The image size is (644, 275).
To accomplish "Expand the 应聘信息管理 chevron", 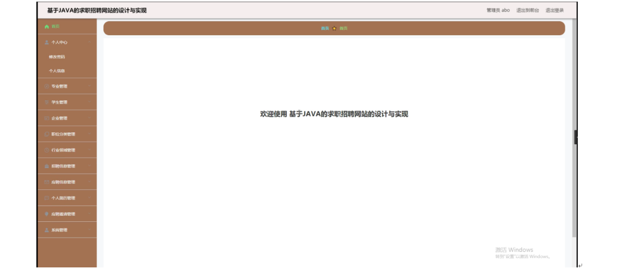I will pyautogui.click(x=90, y=182).
